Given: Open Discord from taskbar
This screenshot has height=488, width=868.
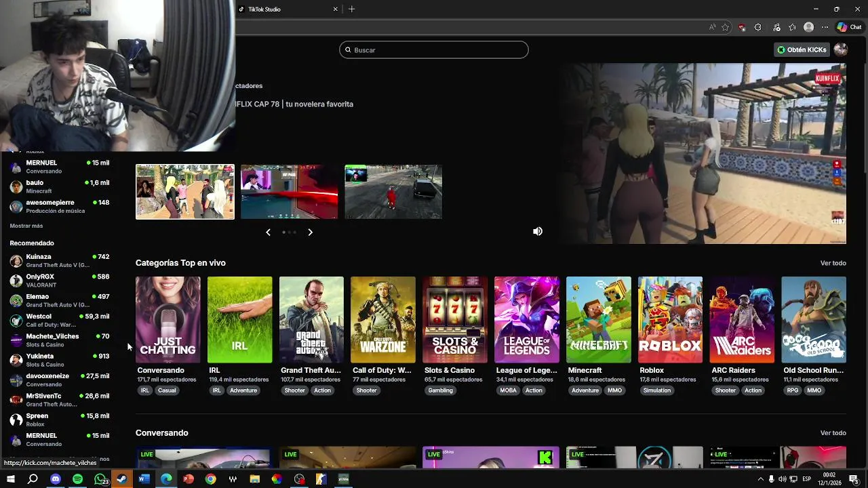Looking at the screenshot, I should pyautogui.click(x=56, y=479).
